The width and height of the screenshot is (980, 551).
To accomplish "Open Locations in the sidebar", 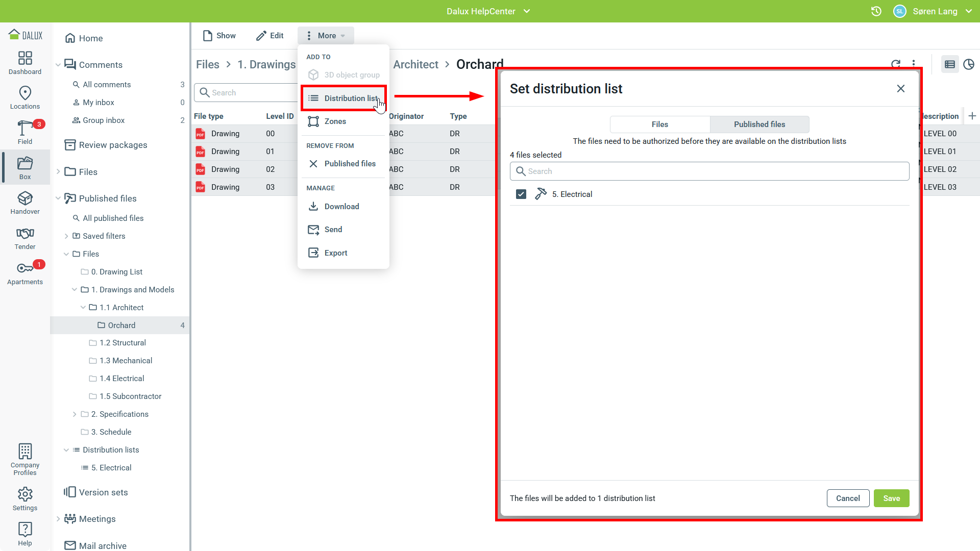I will (25, 97).
